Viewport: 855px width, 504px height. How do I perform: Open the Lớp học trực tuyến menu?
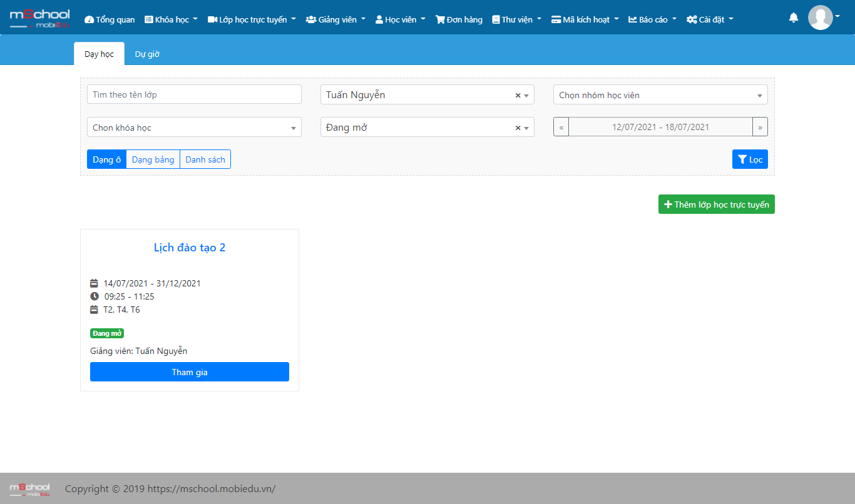click(x=252, y=19)
